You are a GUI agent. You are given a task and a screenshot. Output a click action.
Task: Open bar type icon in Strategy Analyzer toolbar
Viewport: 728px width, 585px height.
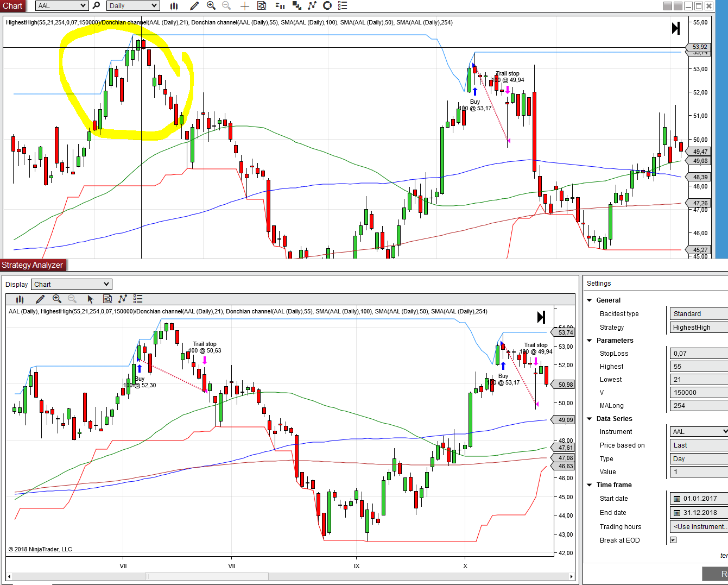point(20,299)
